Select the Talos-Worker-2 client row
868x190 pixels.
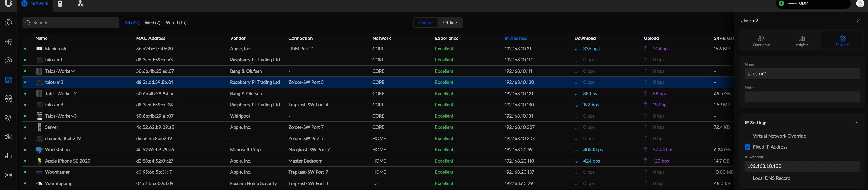point(61,93)
